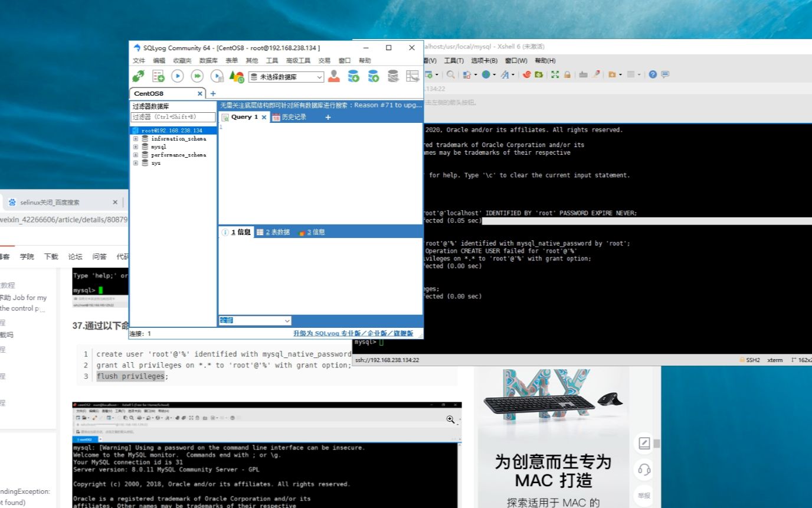This screenshot has width=812, height=508.
Task: Open the 文件 menu in SQLyog
Action: click(x=139, y=60)
